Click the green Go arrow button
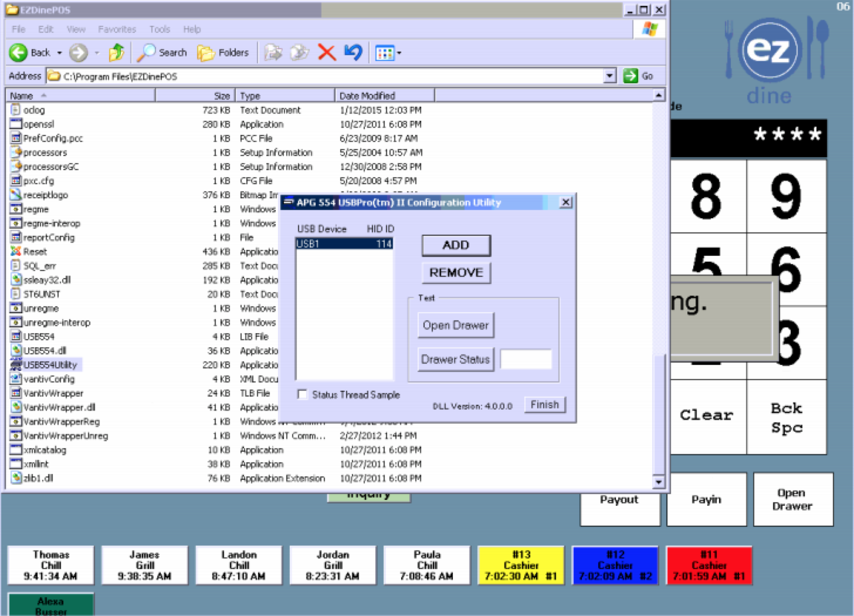Viewport: 854px width, 616px height. (x=631, y=76)
